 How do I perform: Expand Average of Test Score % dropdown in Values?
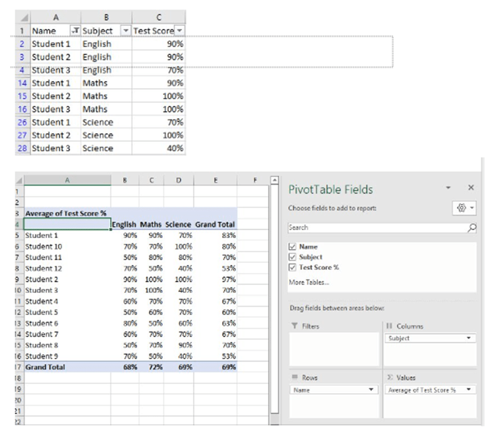click(x=468, y=390)
